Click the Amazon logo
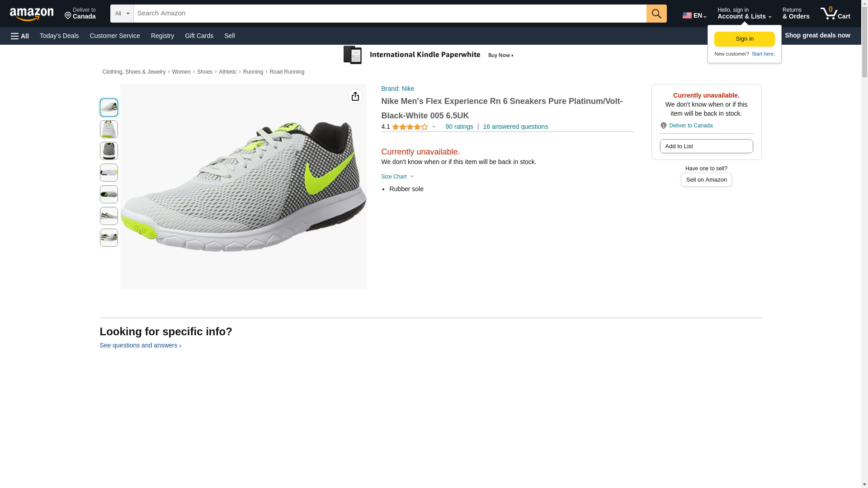This screenshot has height=488, width=868. (32, 14)
